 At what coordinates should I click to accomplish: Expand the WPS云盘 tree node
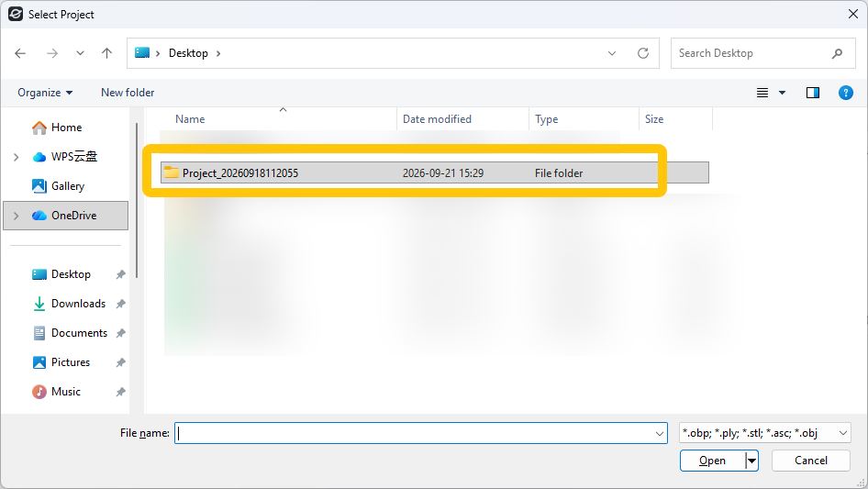click(x=16, y=157)
